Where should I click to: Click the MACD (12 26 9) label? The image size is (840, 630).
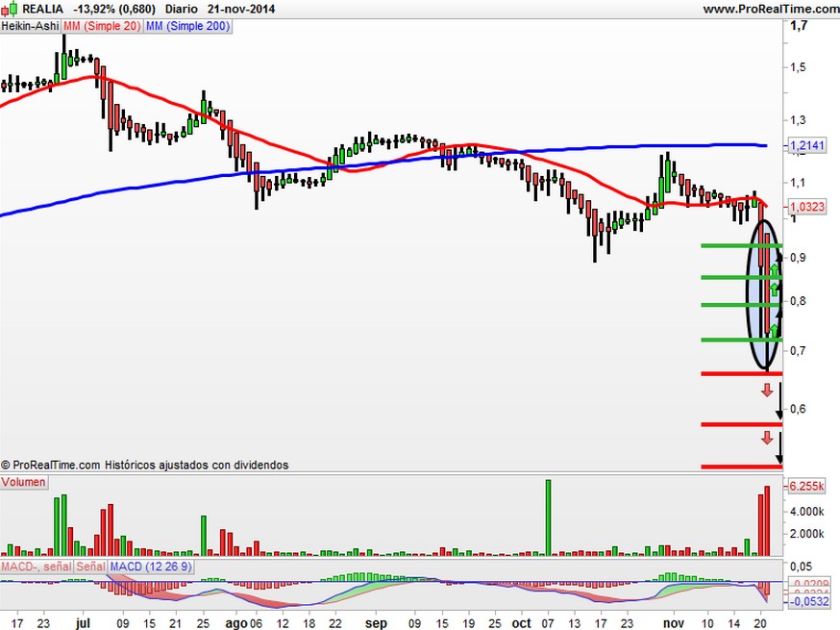(x=151, y=567)
